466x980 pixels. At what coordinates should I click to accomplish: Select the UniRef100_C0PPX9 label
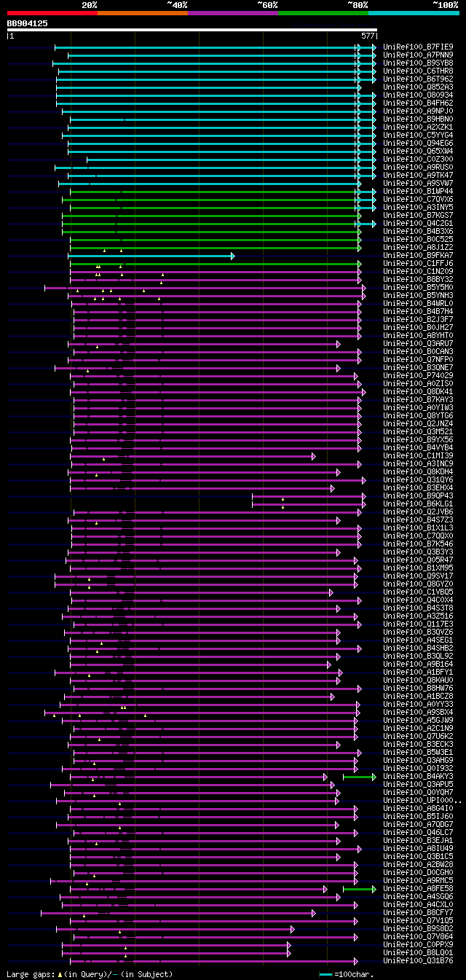tap(418, 944)
